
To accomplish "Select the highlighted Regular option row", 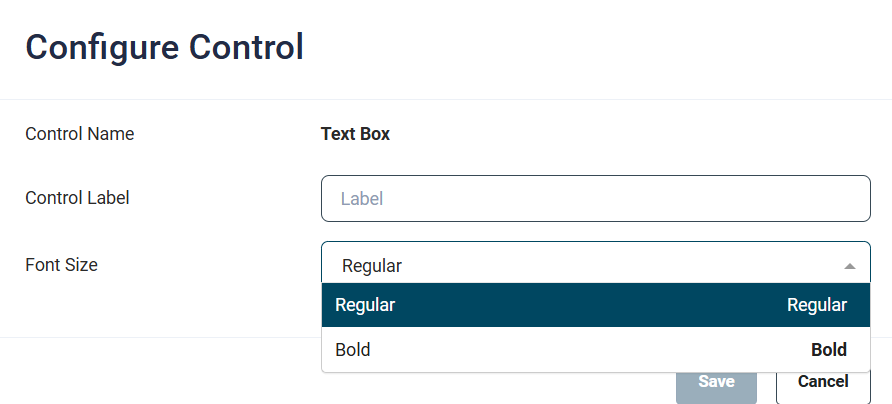I will [x=595, y=305].
